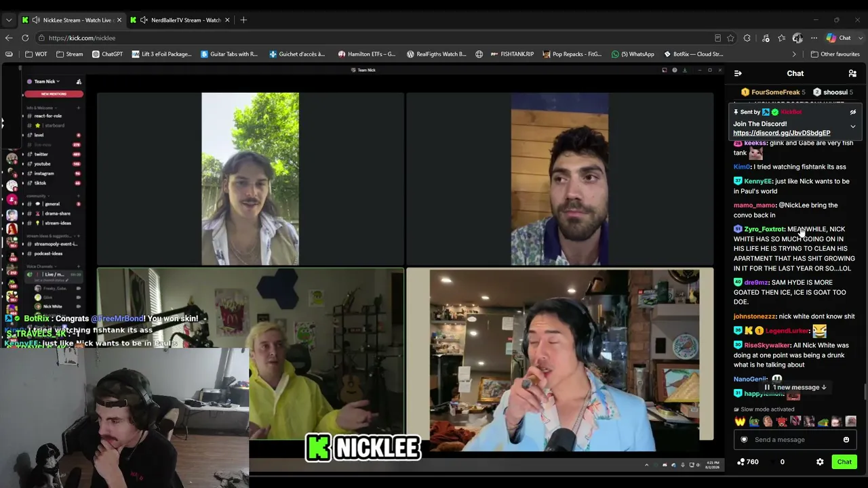This screenshot has height=488, width=868.
Task: Open the FISHTANK.RIP bookmark
Action: pos(512,54)
